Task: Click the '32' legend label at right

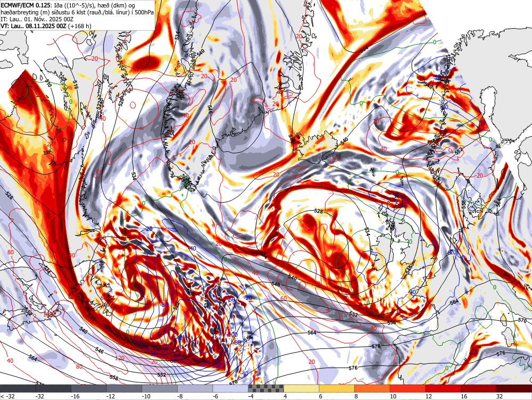Action: pos(500,396)
